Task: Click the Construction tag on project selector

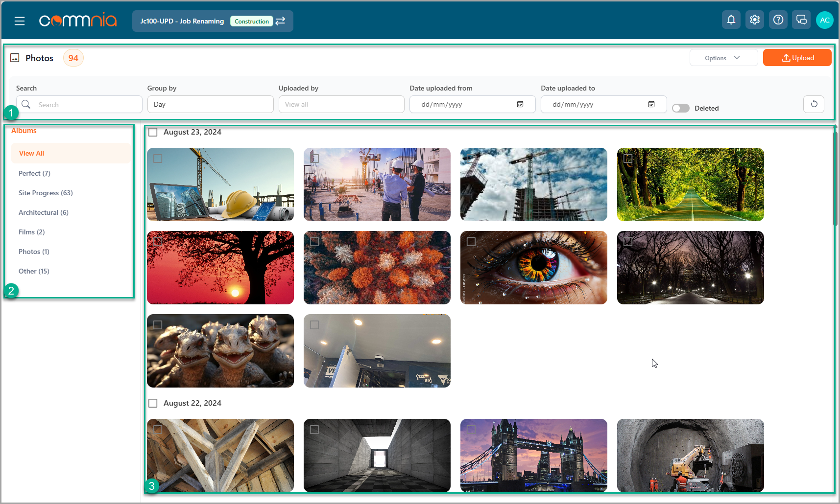Action: pyautogui.click(x=252, y=21)
